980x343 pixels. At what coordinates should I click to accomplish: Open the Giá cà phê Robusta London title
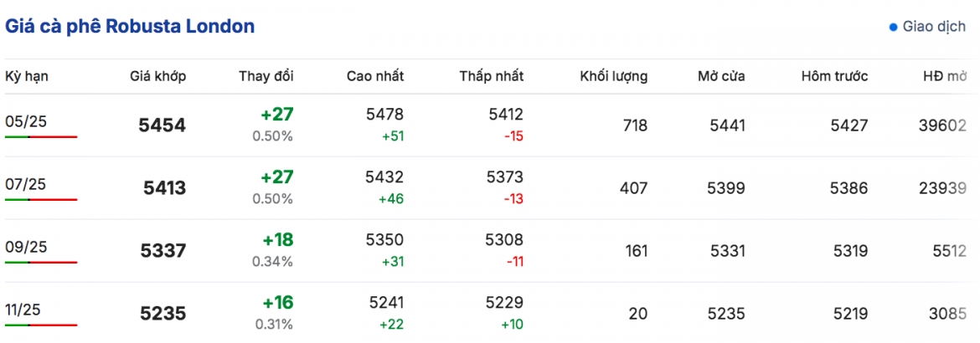[130, 27]
